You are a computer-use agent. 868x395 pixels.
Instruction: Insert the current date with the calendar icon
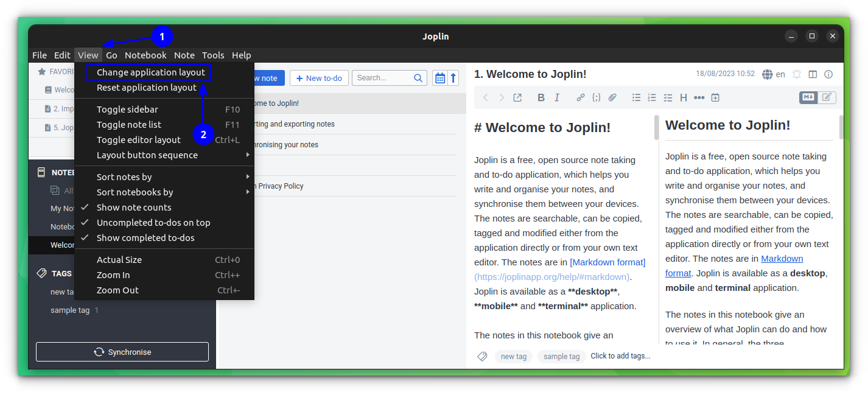click(x=715, y=97)
